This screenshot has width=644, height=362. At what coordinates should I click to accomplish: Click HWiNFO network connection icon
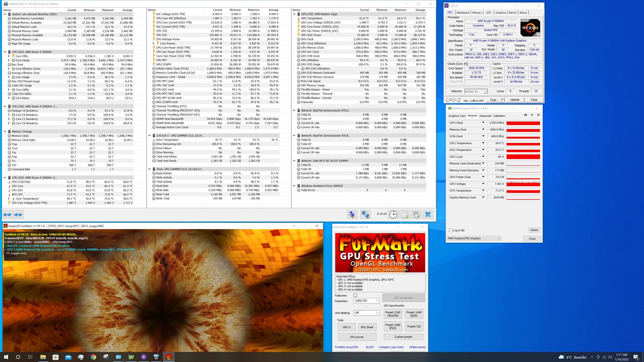click(365, 215)
